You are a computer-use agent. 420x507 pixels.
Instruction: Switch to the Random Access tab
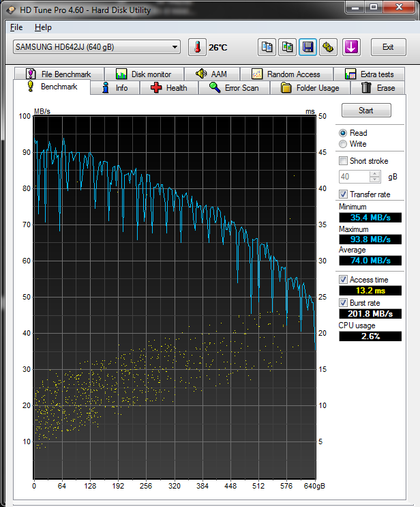click(x=286, y=74)
